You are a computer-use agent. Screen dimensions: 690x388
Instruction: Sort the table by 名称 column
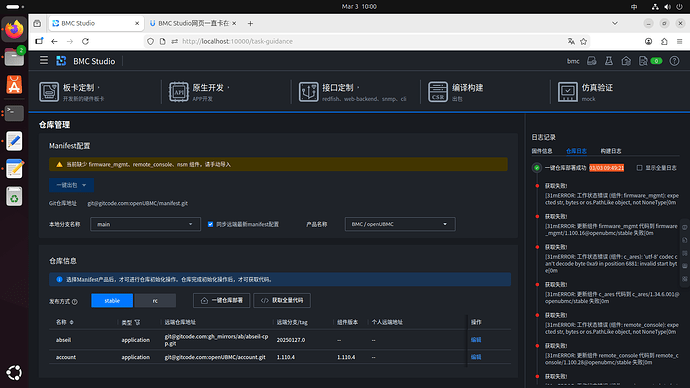tap(72, 322)
